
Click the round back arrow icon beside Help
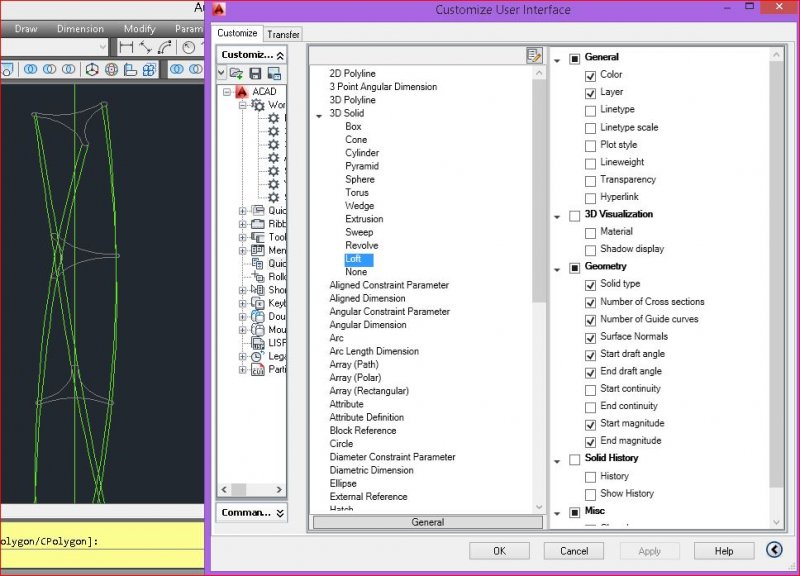coord(774,549)
